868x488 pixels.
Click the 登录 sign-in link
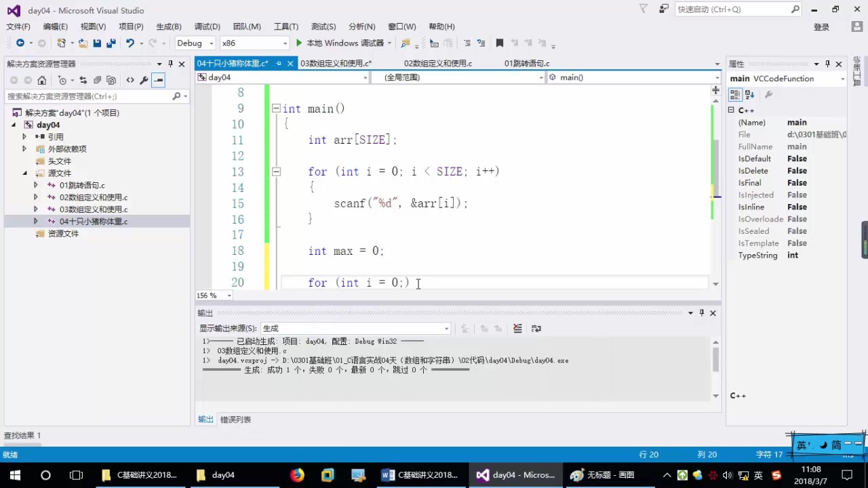click(821, 26)
